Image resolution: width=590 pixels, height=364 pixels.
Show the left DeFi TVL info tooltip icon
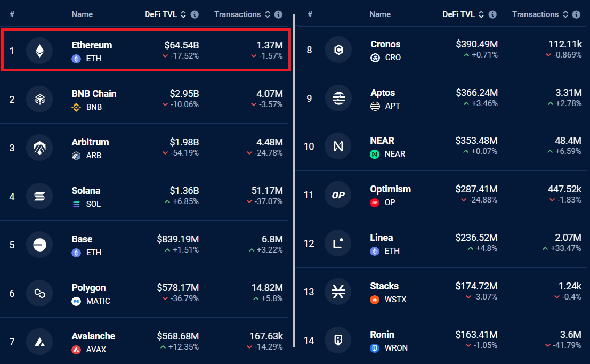[195, 14]
